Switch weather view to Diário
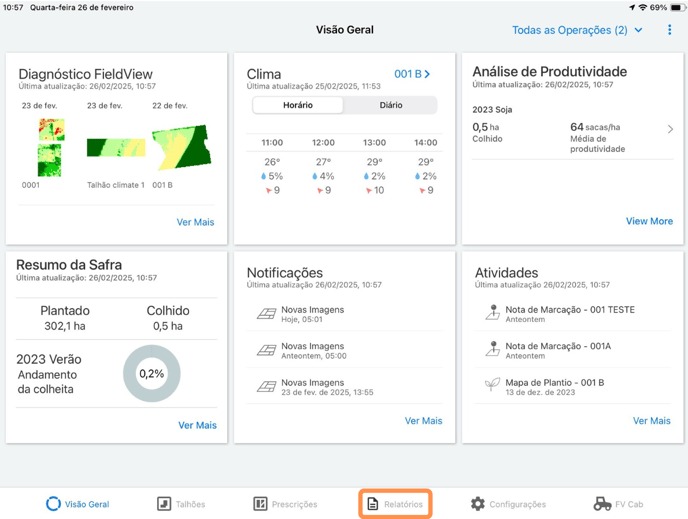Viewport: 688px width, 519px height. [391, 105]
